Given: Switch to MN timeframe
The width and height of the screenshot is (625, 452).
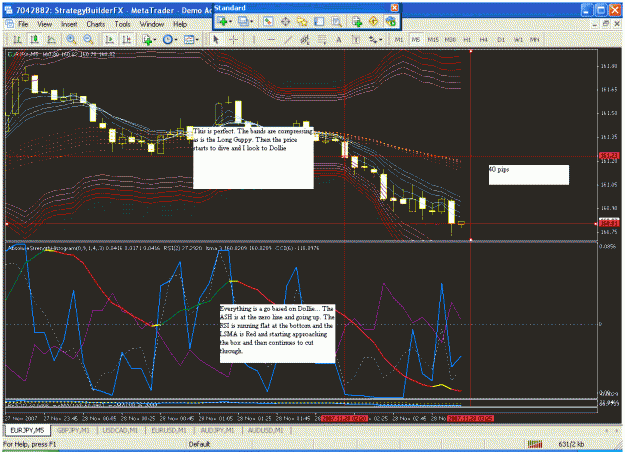Looking at the screenshot, I should click(535, 39).
